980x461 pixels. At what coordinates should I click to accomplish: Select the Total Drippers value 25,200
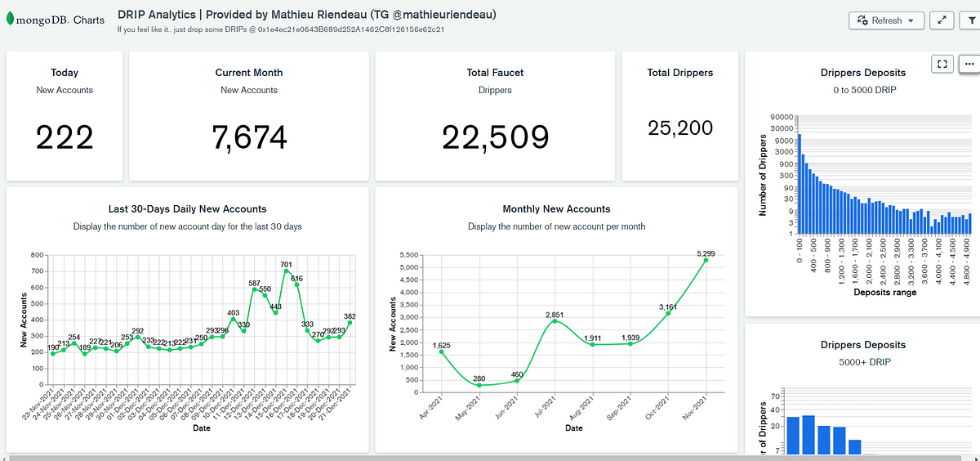pyautogui.click(x=680, y=128)
